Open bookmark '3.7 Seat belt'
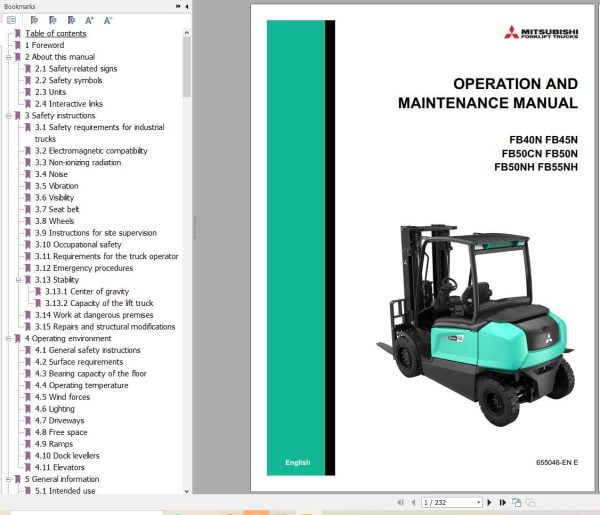Image resolution: width=600 pixels, height=515 pixels. (x=57, y=209)
